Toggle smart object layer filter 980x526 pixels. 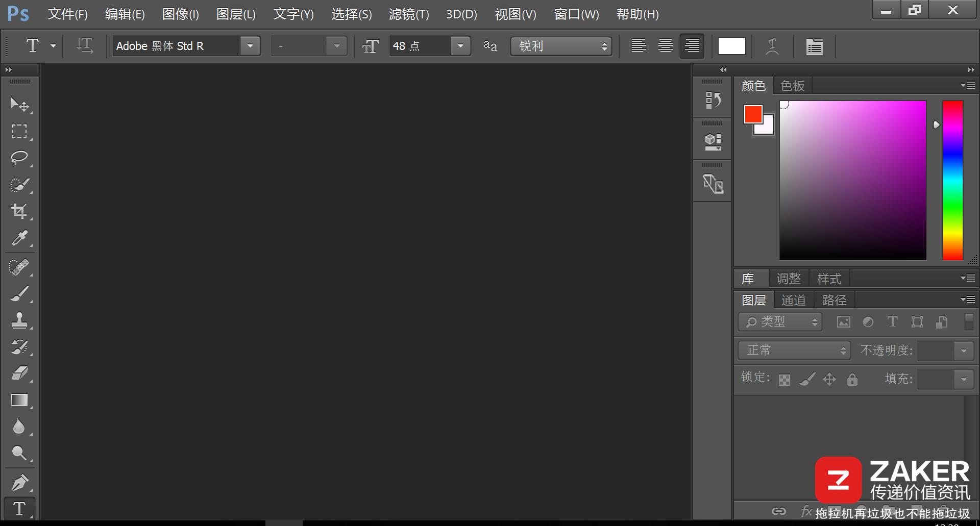click(x=942, y=322)
